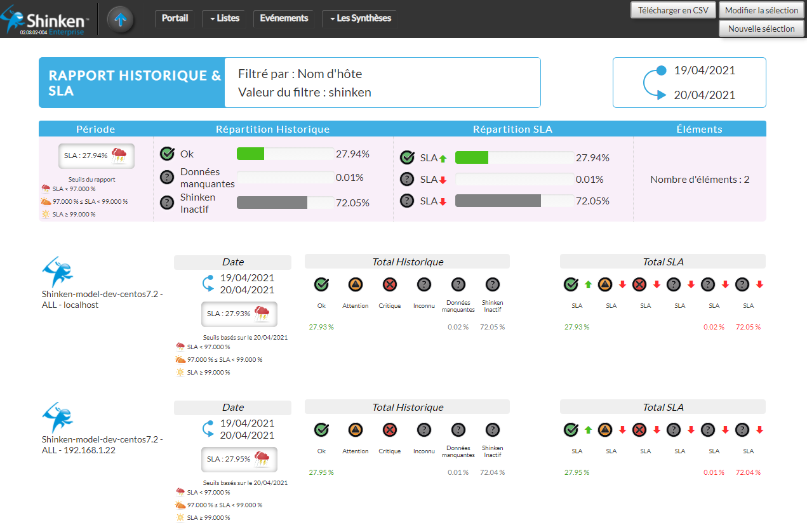
Task: Expand the Les Synthèses dropdown
Action: click(359, 18)
